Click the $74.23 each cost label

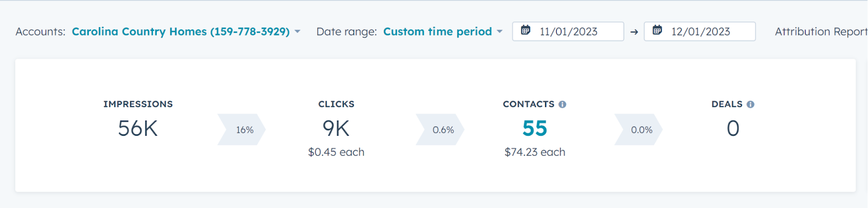click(535, 152)
